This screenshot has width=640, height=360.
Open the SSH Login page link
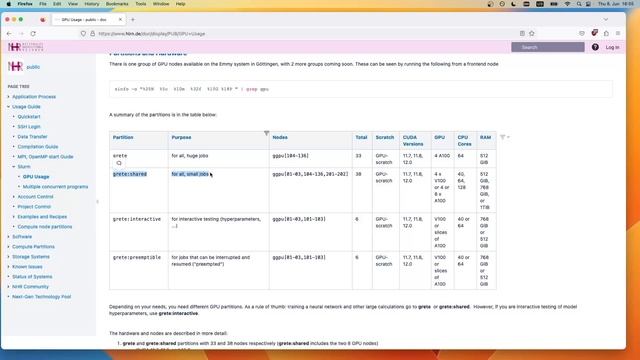[29, 127]
